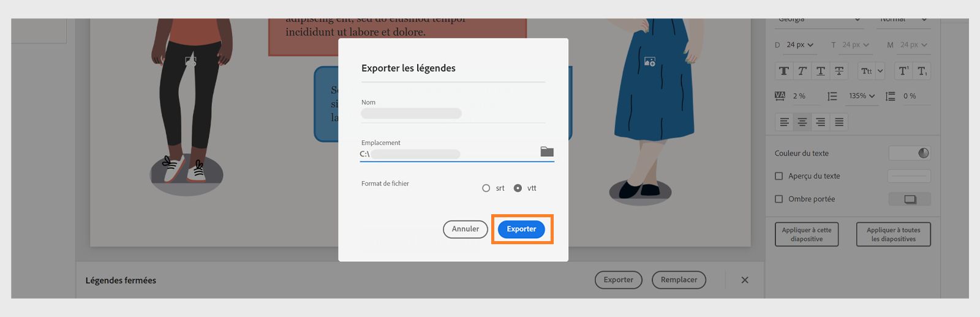Click the 0 % paragraph spacing value
This screenshot has height=317, width=980.
[x=910, y=96]
